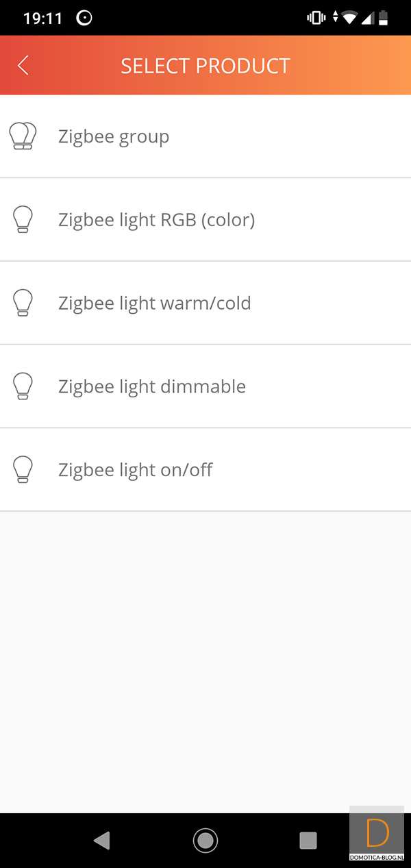Image resolution: width=411 pixels, height=868 pixels.
Task: Select Zigbee light dimmable entry
Action: tap(151, 386)
